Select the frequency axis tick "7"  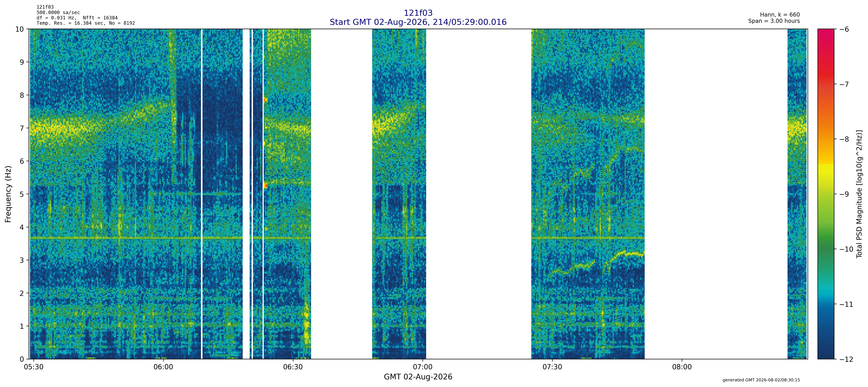(22, 128)
